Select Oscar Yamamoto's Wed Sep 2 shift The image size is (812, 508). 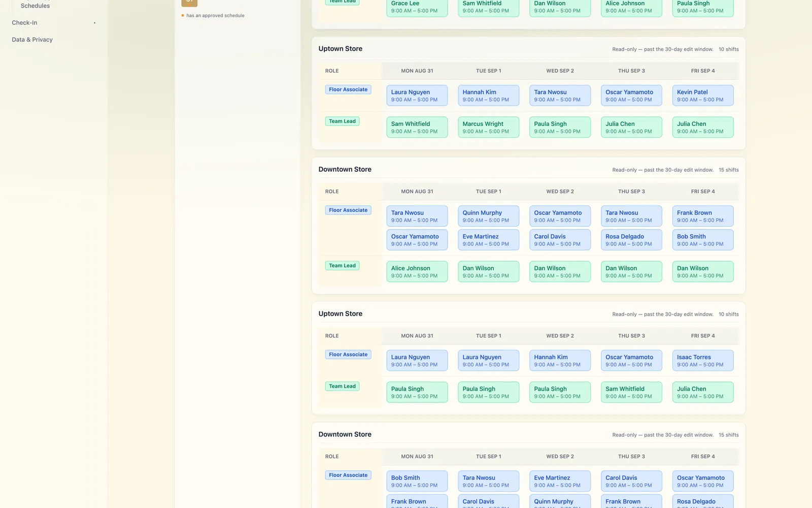560,216
